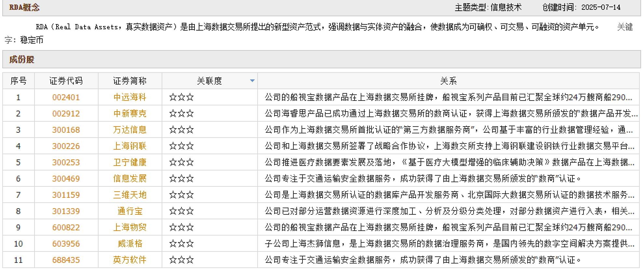The height and width of the screenshot is (271, 644).
Task: Select the 关系 text for 卫宁健康 row
Action: pos(449,162)
